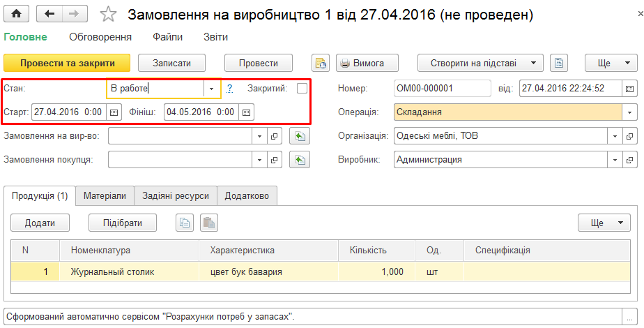Copy rows icon in Продукція tab
The image size is (644, 328).
click(185, 223)
